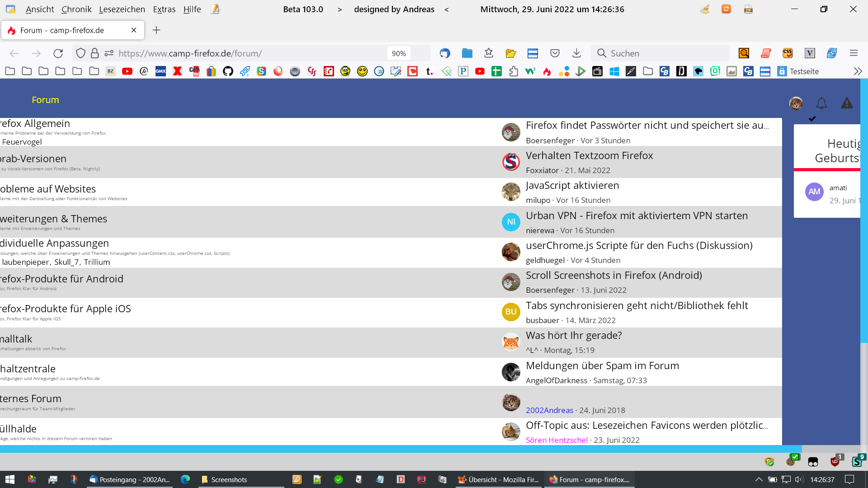Image resolution: width=868 pixels, height=488 pixels.
Task: Click the horizontal scrollbar at page bottom
Action: [401, 449]
